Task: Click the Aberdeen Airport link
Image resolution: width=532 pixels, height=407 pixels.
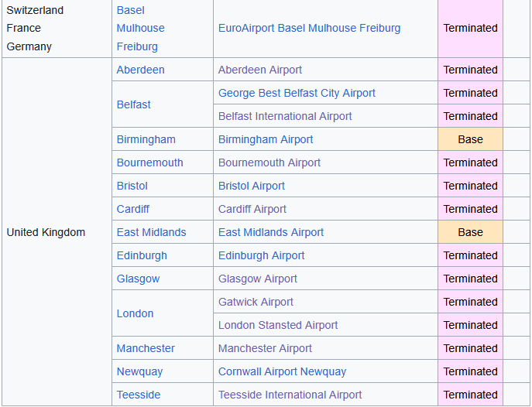Action: pyautogui.click(x=260, y=70)
